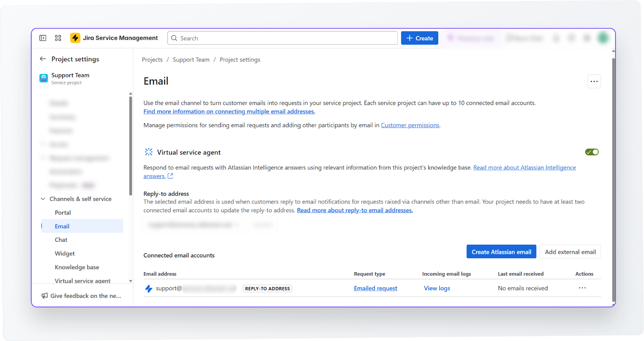Open the Atlassian Intelligence external link icon
This screenshot has height=341, width=644.
(170, 176)
